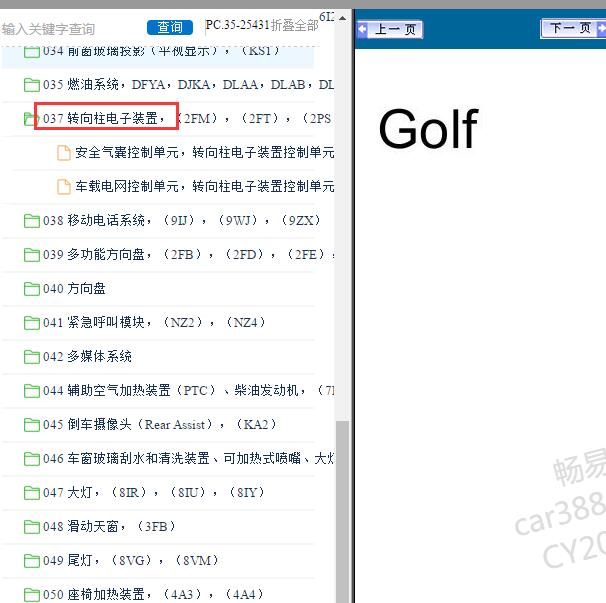Click the tree panel scrollbar up arrow
Image resolution: width=606 pixels, height=603 pixels.
coord(342,18)
